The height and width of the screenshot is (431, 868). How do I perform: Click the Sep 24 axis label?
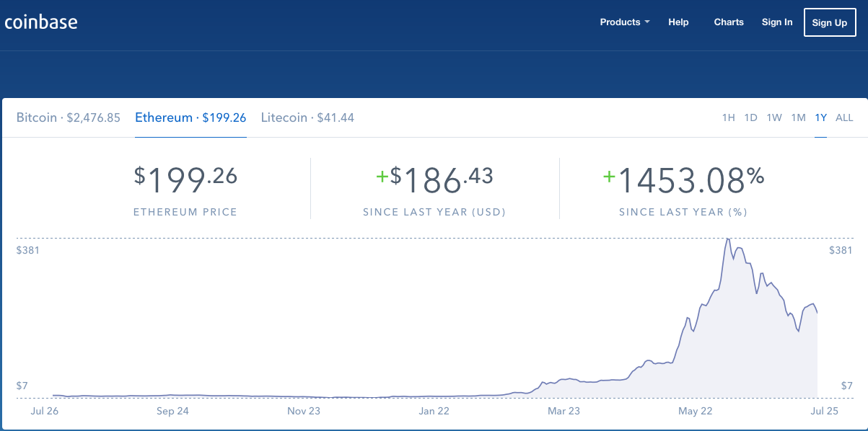click(x=172, y=412)
